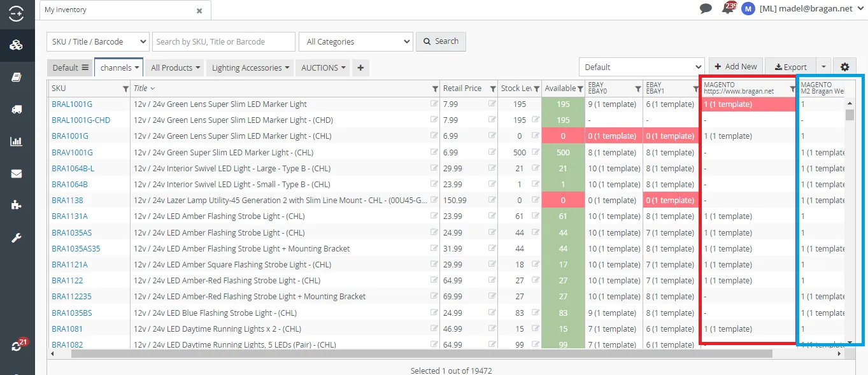
Task: Filter the Title column
Action: click(x=435, y=88)
